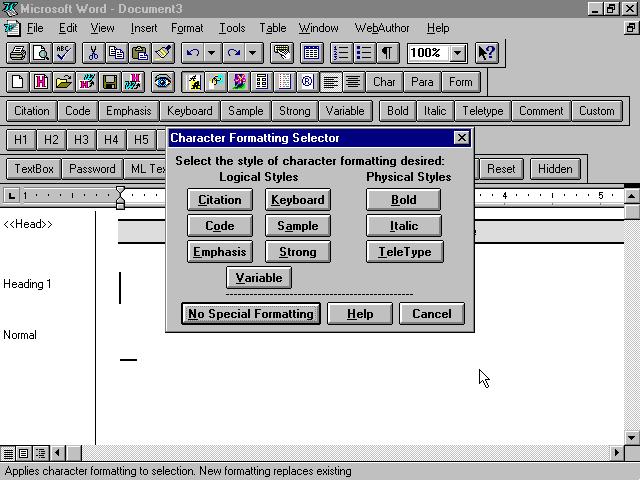Click the first-line indent marker on ruler

point(120,190)
